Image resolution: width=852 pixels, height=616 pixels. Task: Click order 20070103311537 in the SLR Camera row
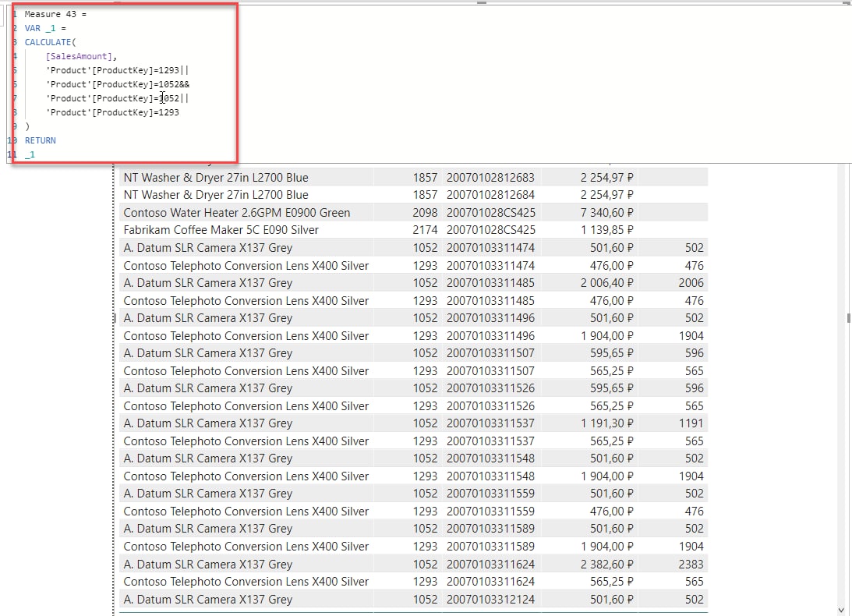pos(490,423)
